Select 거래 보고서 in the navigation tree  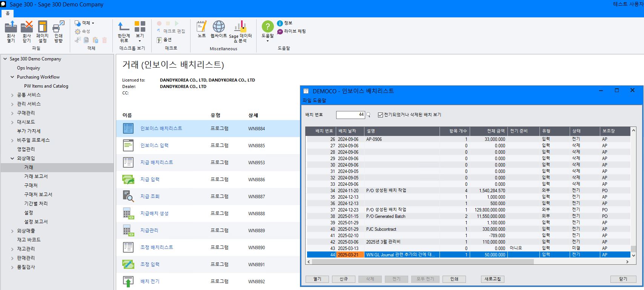coord(36,176)
